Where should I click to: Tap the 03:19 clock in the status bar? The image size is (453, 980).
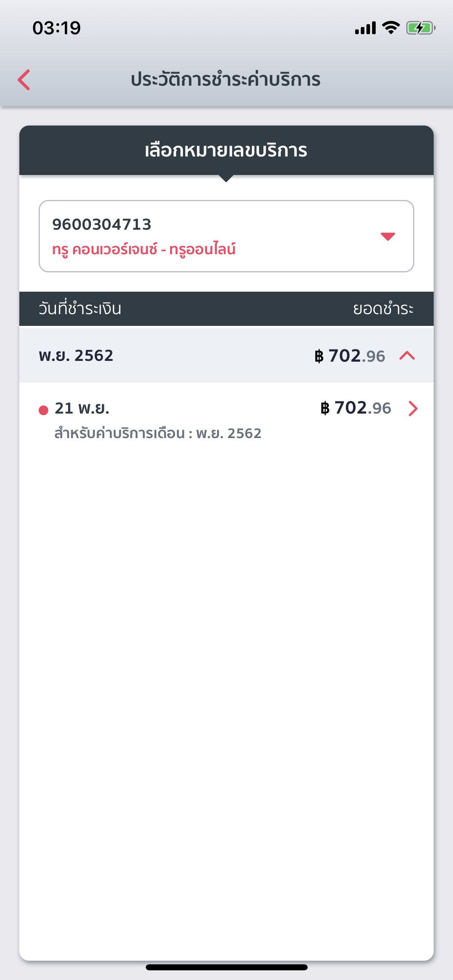click(x=57, y=28)
